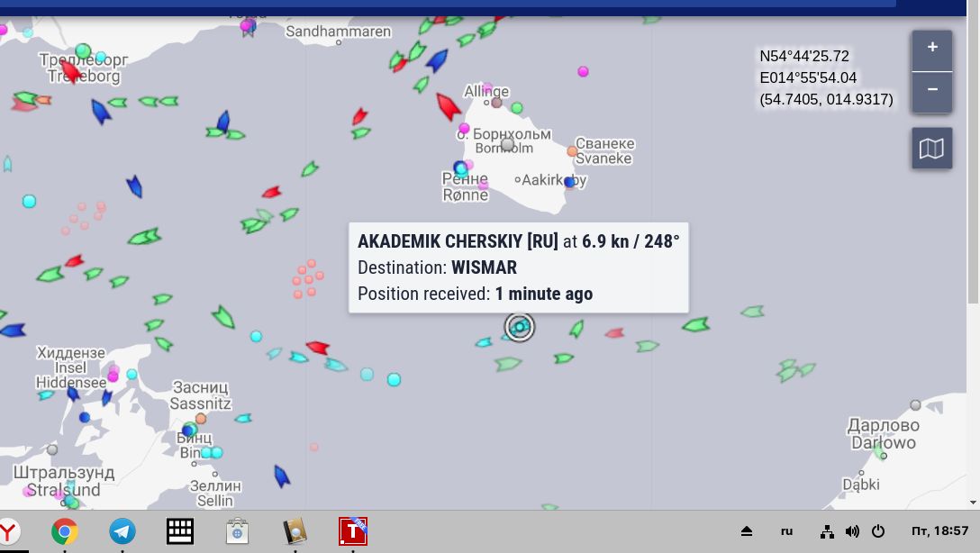Switch keyboard layout via ru indicator

[x=786, y=531]
